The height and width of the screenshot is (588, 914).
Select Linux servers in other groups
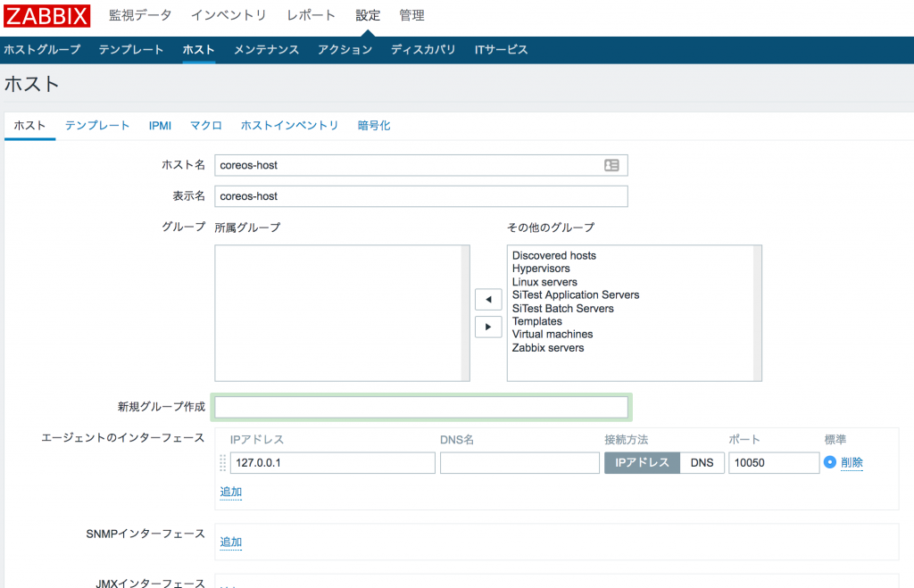(544, 282)
